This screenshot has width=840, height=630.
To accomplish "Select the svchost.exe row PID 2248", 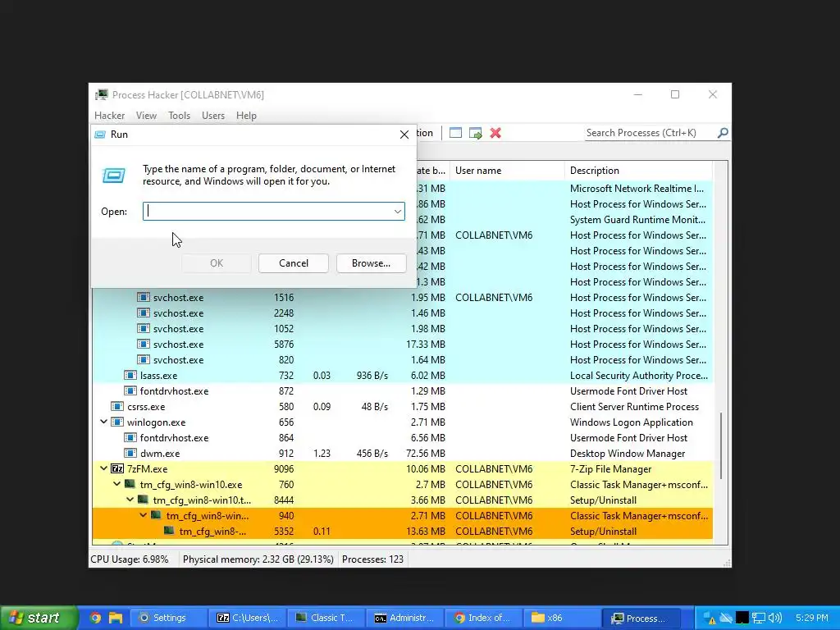I will coord(402,313).
